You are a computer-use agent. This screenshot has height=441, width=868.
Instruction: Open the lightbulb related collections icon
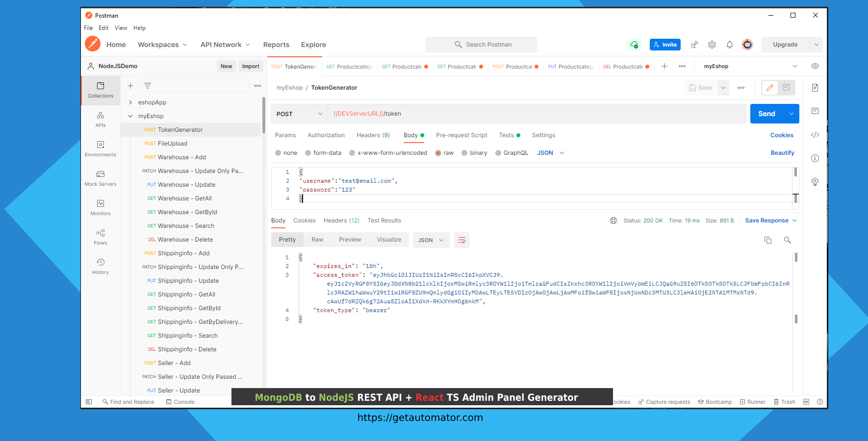(815, 182)
